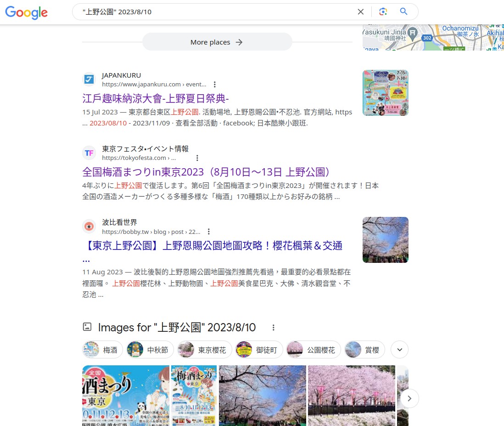Click the https://www.japankuru.com URL breadcrumb

154,84
